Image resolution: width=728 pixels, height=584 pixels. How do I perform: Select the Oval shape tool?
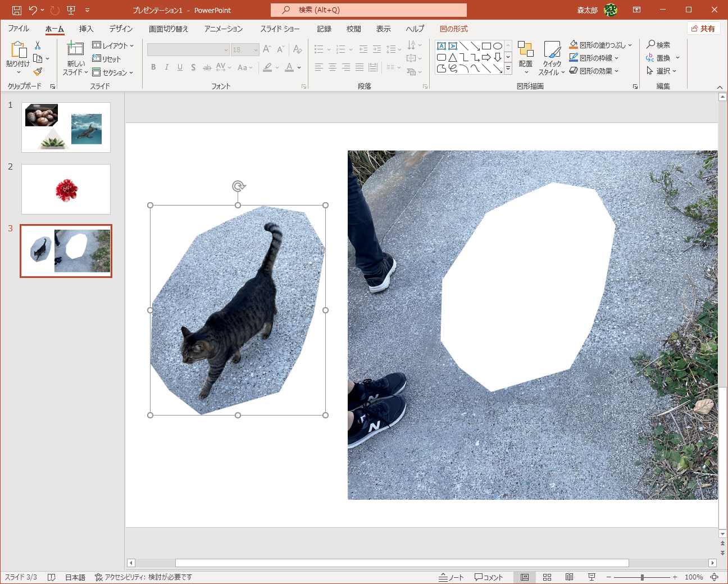point(498,45)
